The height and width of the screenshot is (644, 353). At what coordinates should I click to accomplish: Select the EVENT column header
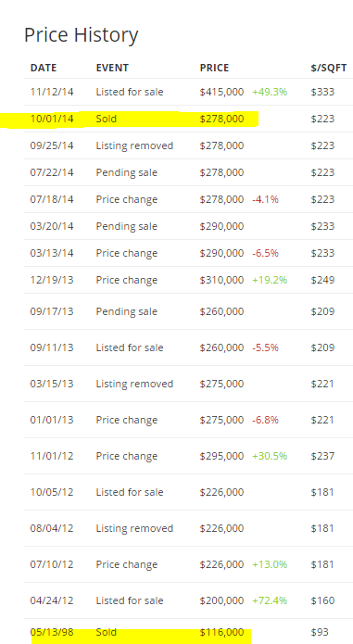[x=112, y=68]
